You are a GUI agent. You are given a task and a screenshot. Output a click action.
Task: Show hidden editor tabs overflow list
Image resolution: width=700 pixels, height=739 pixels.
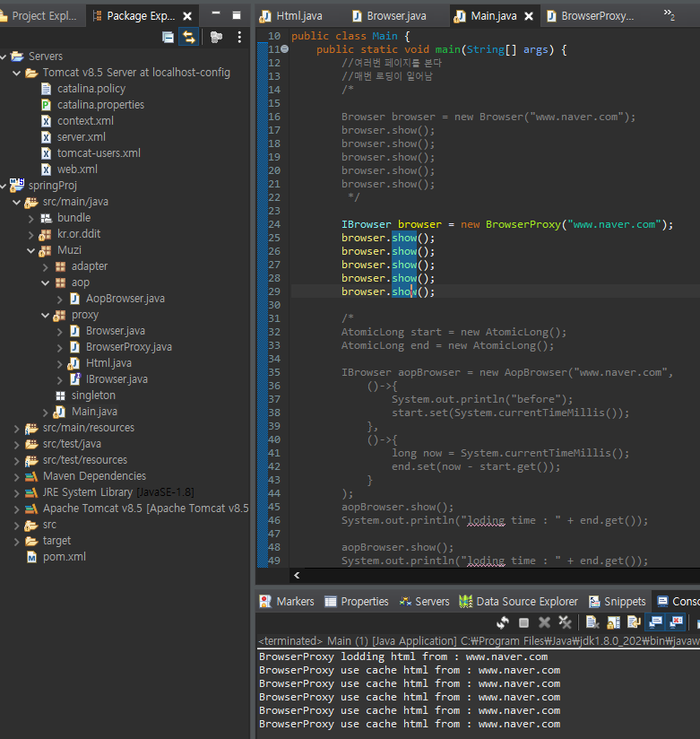[669, 14]
